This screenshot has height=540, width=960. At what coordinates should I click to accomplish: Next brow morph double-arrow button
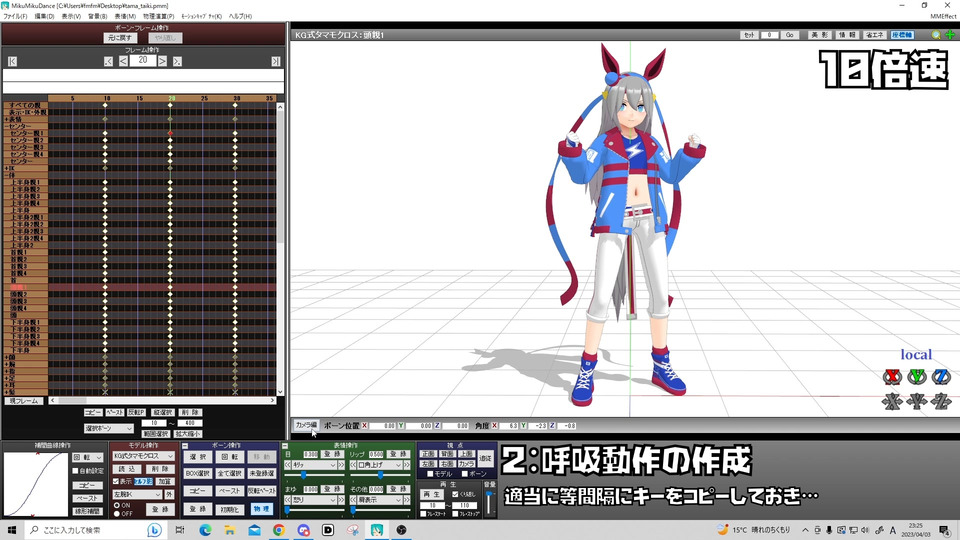click(x=341, y=500)
